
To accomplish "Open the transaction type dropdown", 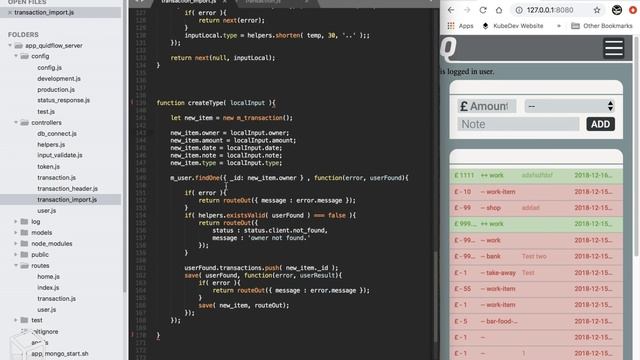I will tap(569, 106).
